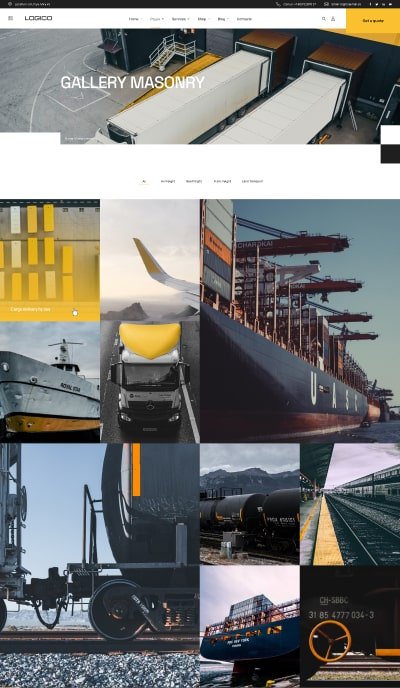Open the yellow-topped Mercedes truck image
400x688 pixels.
coord(150,381)
